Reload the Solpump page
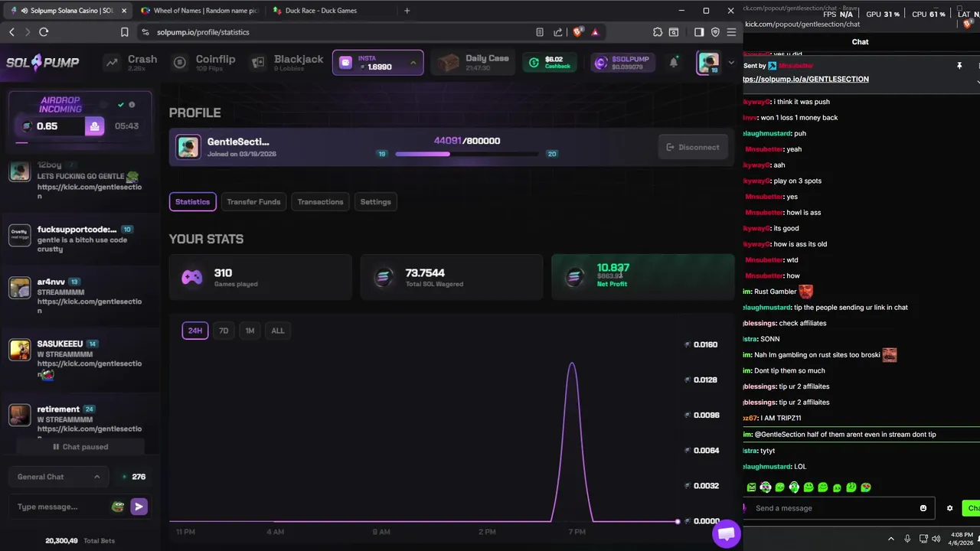Image resolution: width=980 pixels, height=551 pixels. pos(44,32)
